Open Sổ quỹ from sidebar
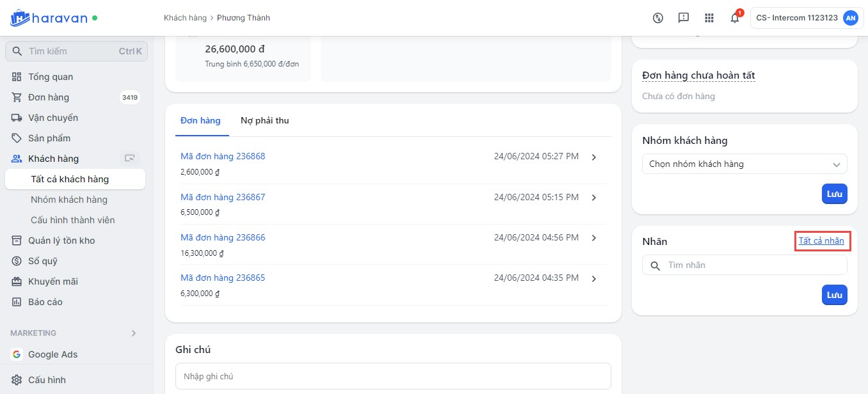The height and width of the screenshot is (394, 868). pyautogui.click(x=43, y=261)
